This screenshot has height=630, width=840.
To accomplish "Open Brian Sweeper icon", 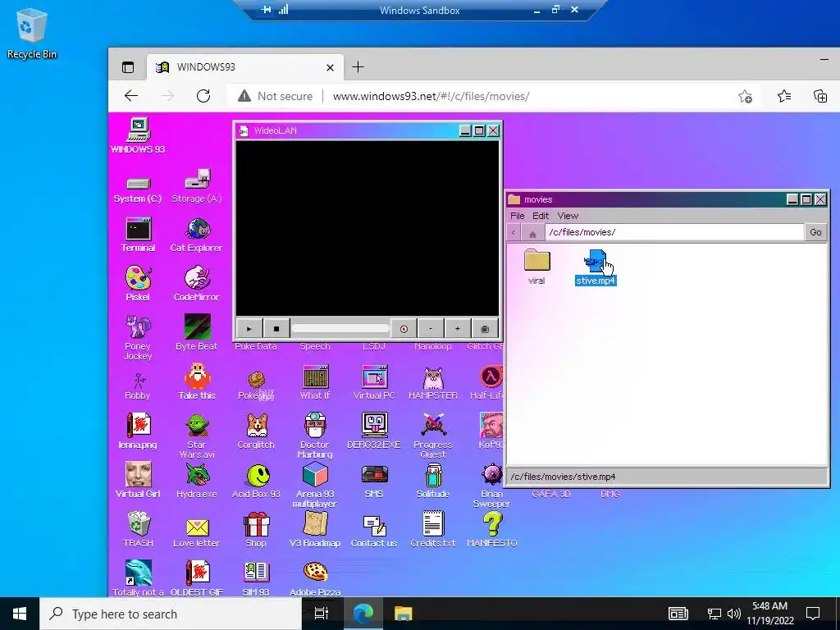I will click(492, 475).
